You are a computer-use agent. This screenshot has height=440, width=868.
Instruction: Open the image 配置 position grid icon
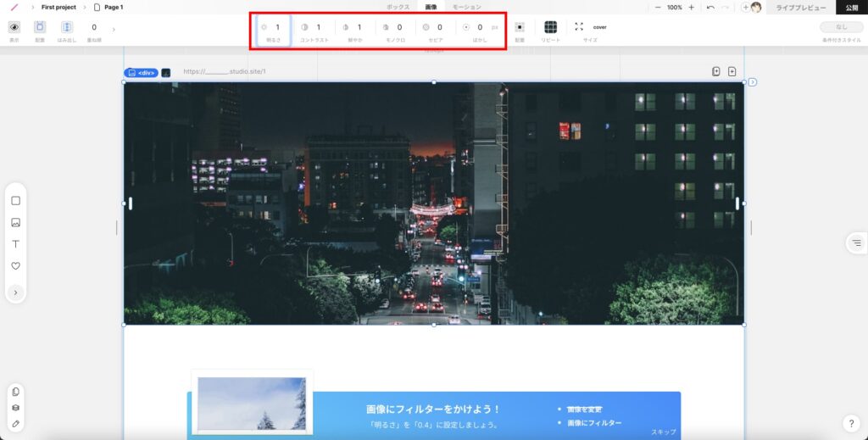pyautogui.click(x=520, y=27)
